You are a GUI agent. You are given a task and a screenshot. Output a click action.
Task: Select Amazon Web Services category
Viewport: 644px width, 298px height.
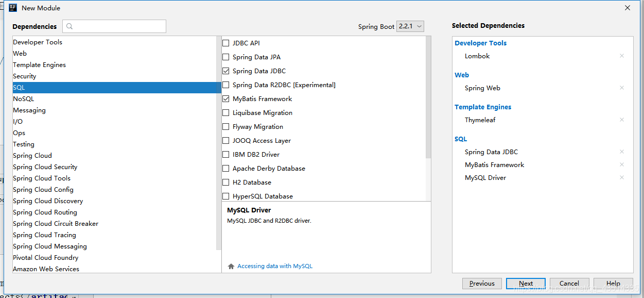(x=114, y=269)
